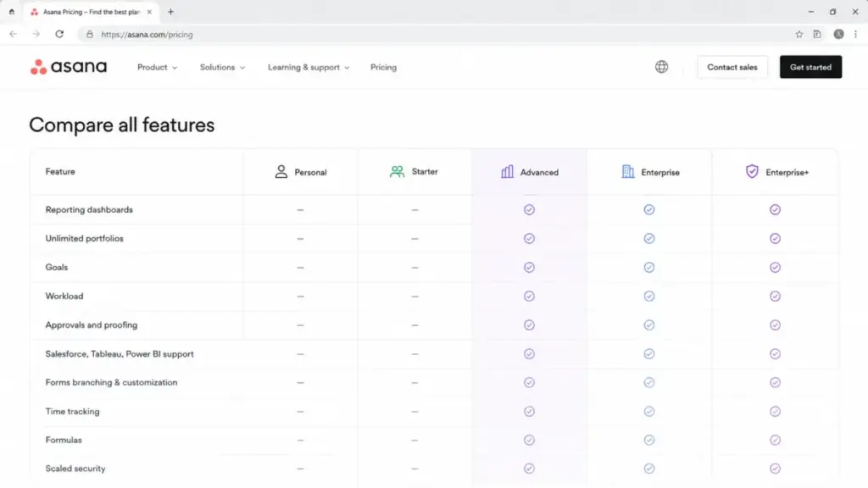Screen dimensions: 868x488
Task: Click the Approvals and proofing row label
Action: 92,324
